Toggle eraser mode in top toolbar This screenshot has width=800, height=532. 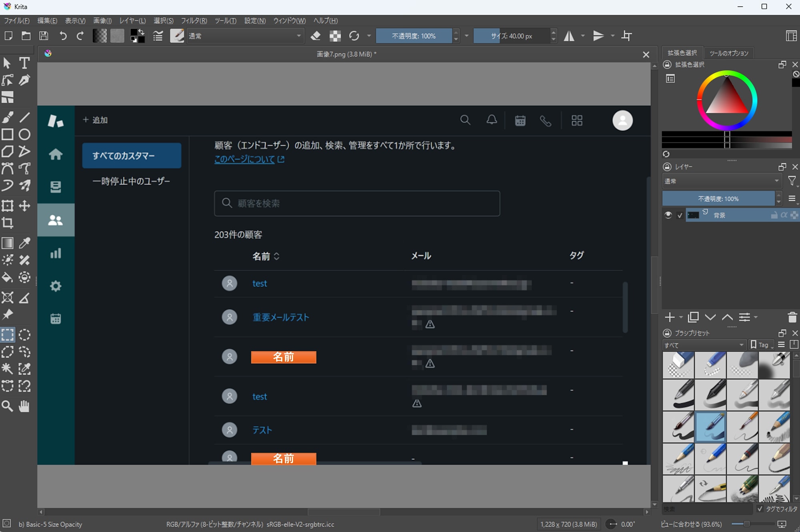316,36
